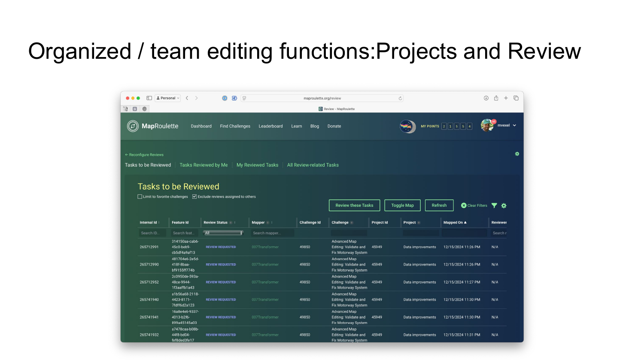This screenshot has width=644, height=362.
Task: Click the Review - MapRoulette tab title
Action: tap(339, 109)
